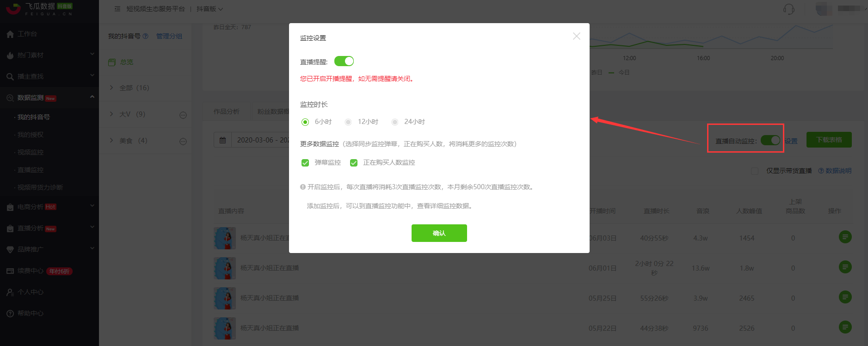Open 我的抖音号 submenu item

tap(34, 117)
